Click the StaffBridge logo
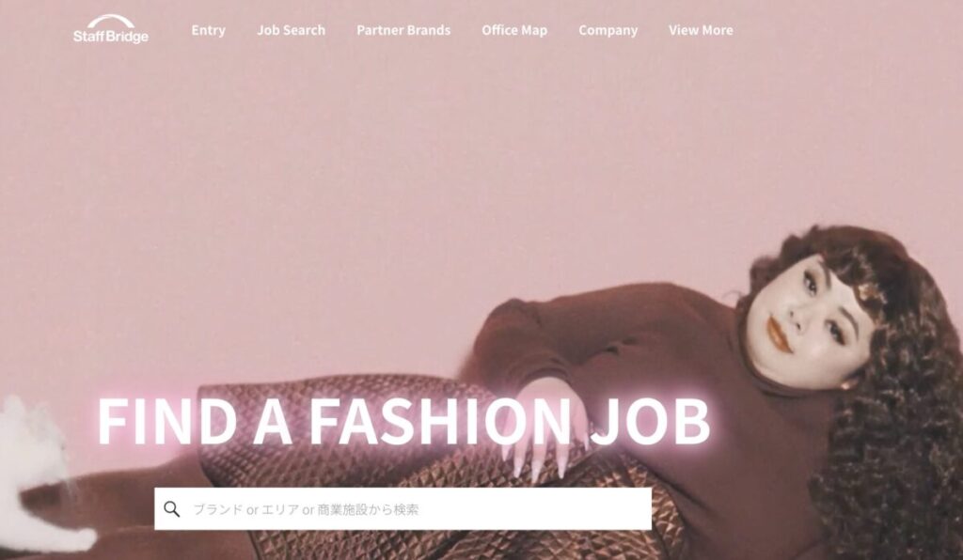The height and width of the screenshot is (560, 963). pyautogui.click(x=111, y=29)
